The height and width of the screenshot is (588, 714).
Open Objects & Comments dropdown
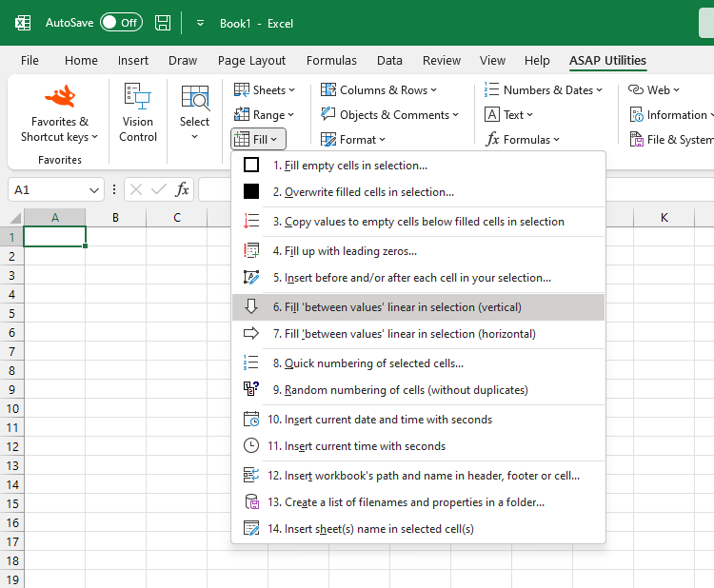(x=389, y=115)
